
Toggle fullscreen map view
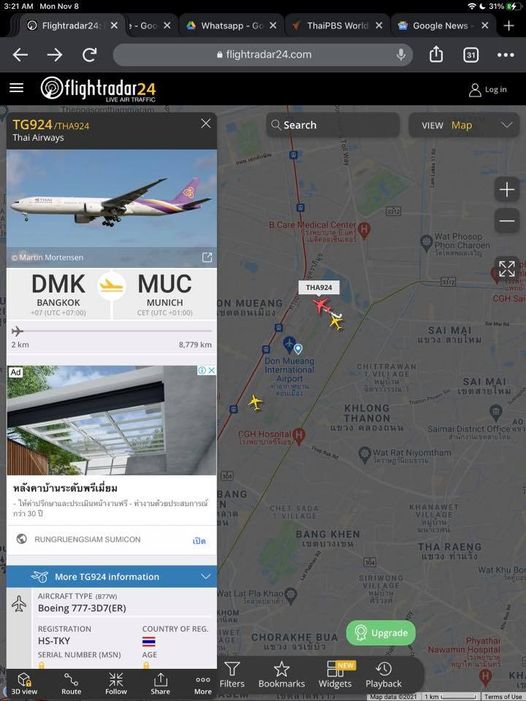coord(507,269)
